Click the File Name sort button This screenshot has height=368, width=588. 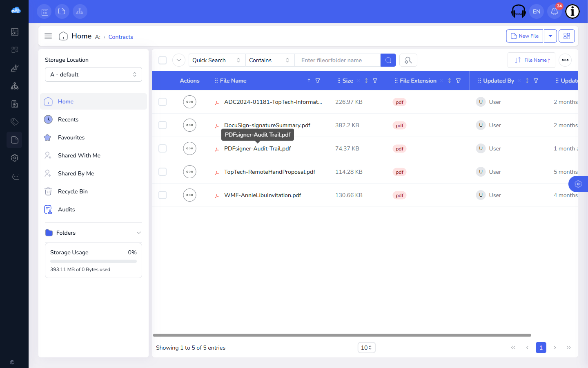tap(532, 60)
